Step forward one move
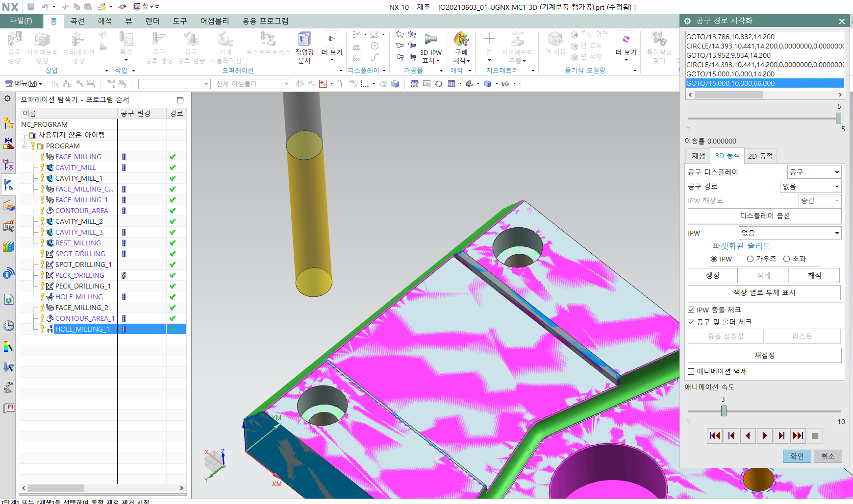This screenshot has height=504, width=853. click(781, 436)
